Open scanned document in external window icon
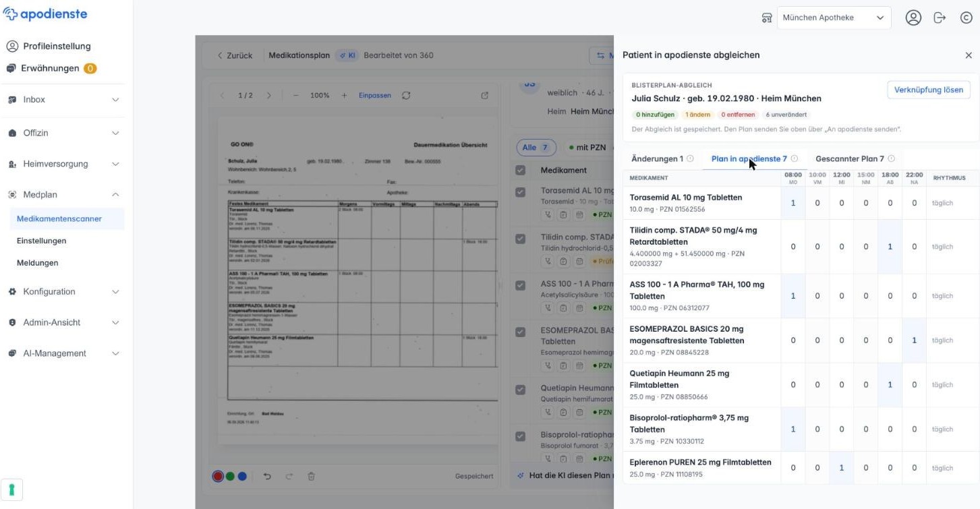 [484, 96]
